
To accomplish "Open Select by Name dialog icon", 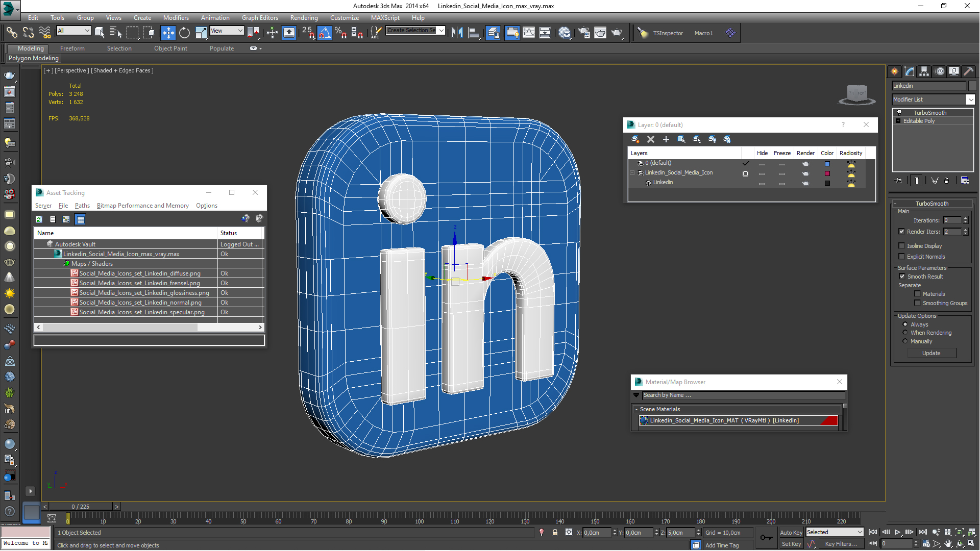I will tap(116, 33).
